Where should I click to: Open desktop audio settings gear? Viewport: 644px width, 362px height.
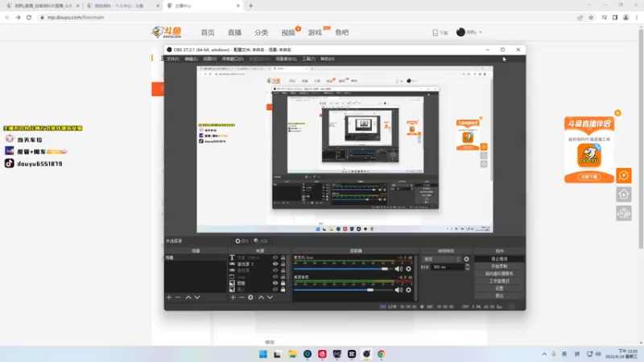point(408,290)
